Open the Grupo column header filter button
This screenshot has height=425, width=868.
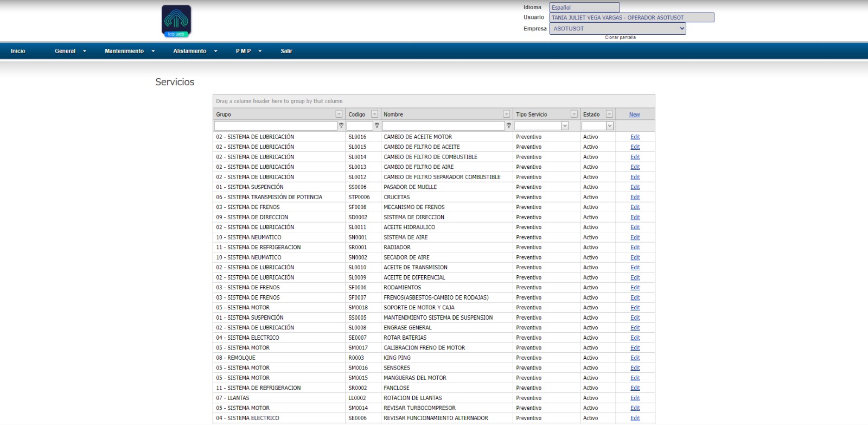[x=339, y=115]
